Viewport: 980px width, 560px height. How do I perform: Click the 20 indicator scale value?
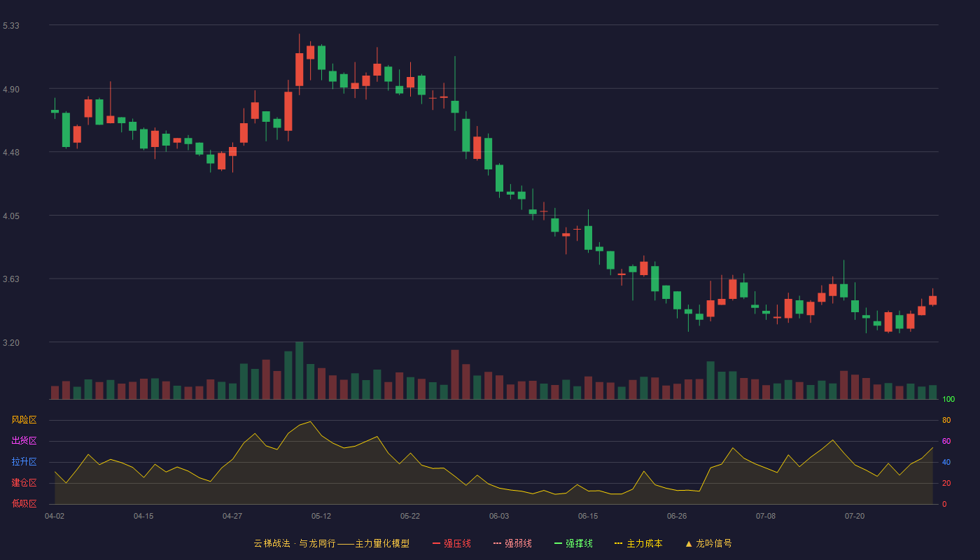946,483
